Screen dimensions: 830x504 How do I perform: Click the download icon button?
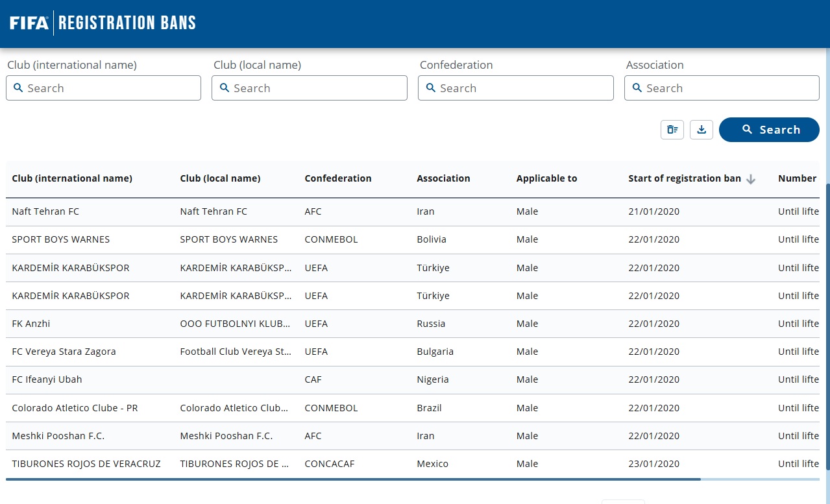click(x=702, y=130)
